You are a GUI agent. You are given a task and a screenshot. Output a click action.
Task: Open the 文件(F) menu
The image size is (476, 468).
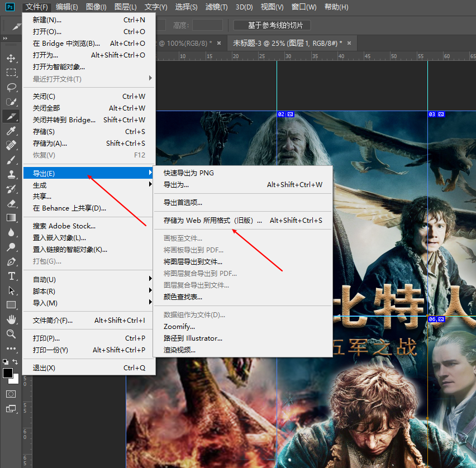(x=36, y=7)
